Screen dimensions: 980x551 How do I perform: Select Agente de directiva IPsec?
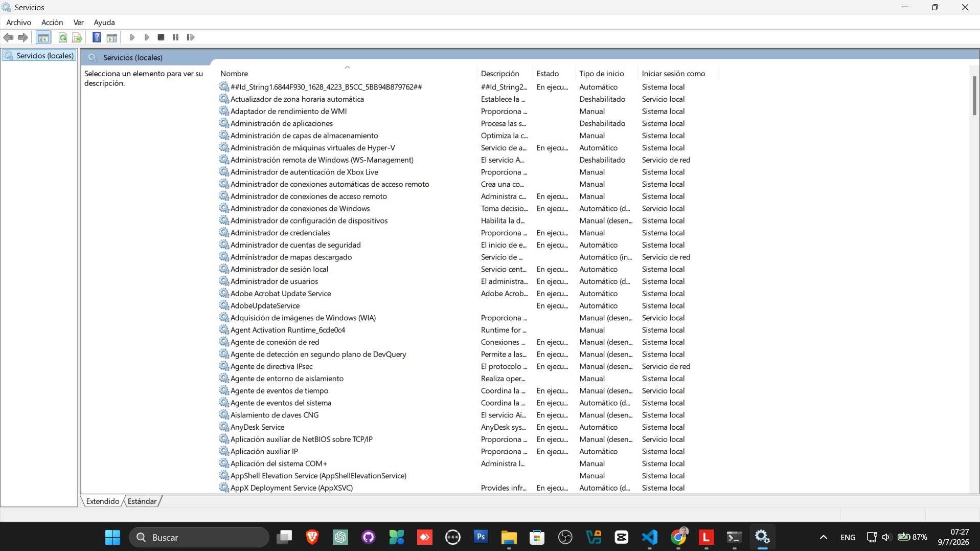pos(271,366)
